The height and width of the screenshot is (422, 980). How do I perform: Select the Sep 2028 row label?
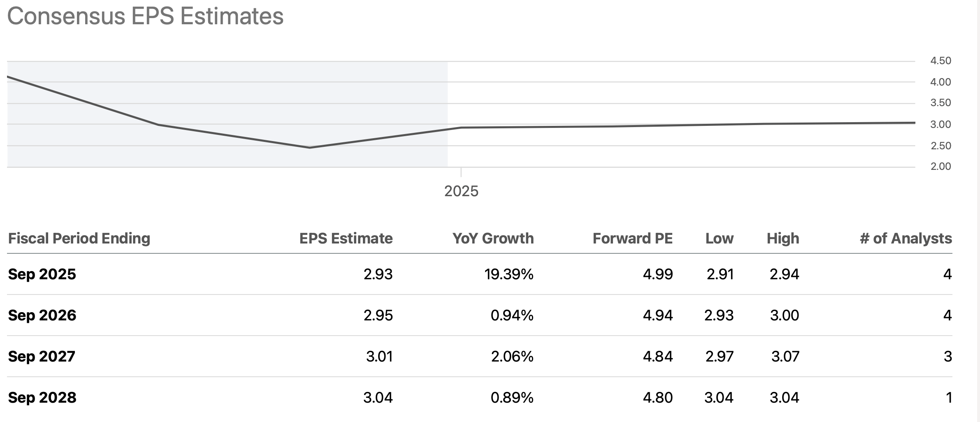point(42,398)
